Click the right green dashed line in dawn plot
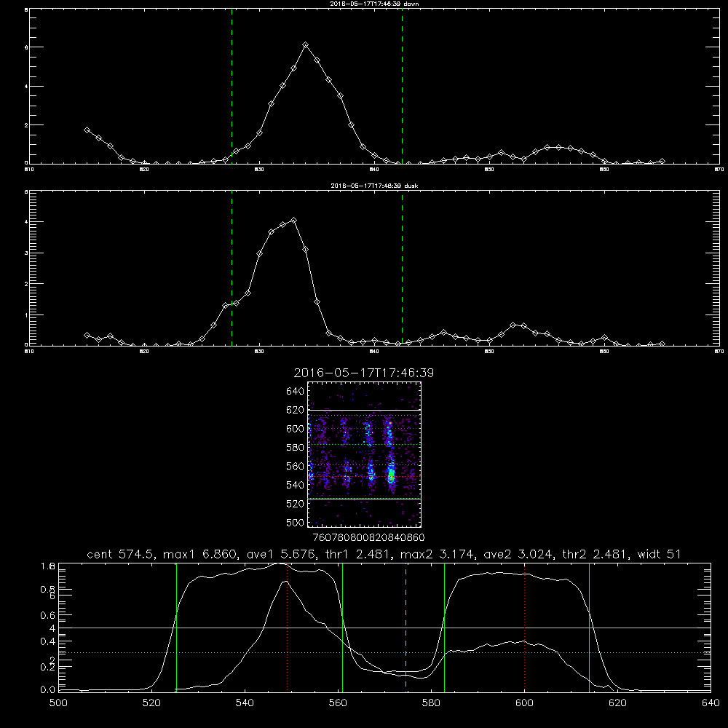728x728 pixels. 402,87
